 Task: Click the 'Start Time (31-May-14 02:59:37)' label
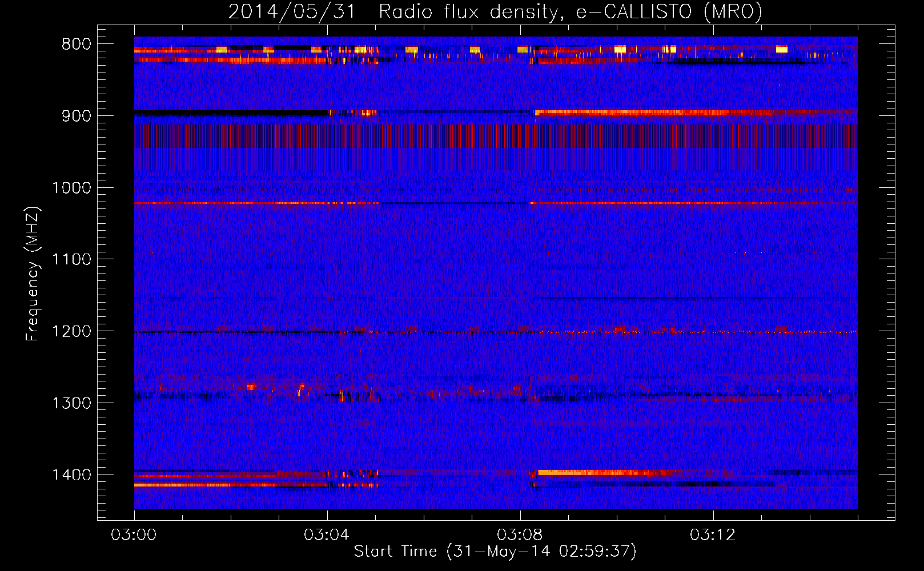tap(495, 552)
